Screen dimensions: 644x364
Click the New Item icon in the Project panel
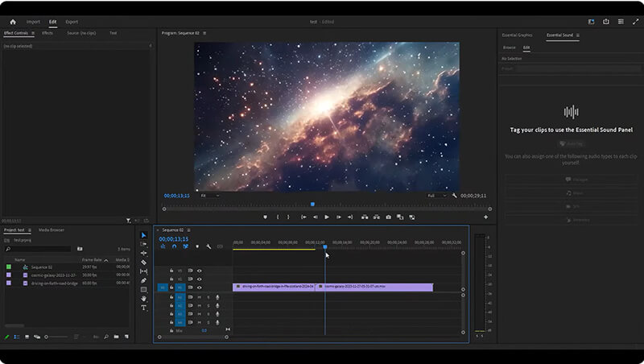click(126, 337)
